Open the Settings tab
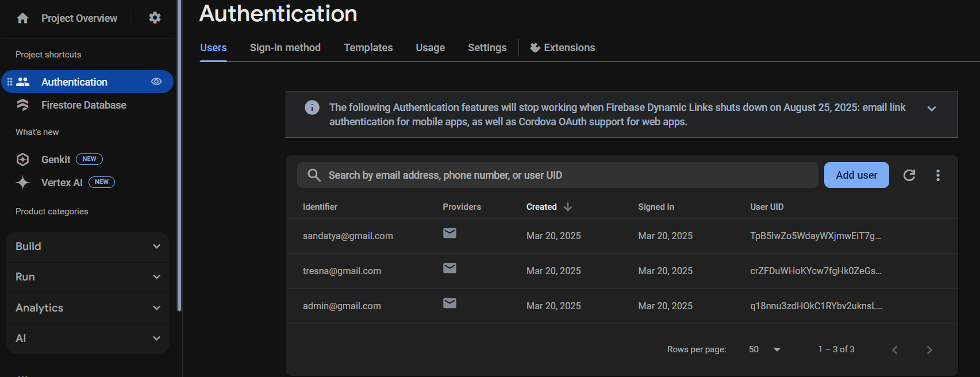Screen dimensions: 980x377 tap(487, 48)
